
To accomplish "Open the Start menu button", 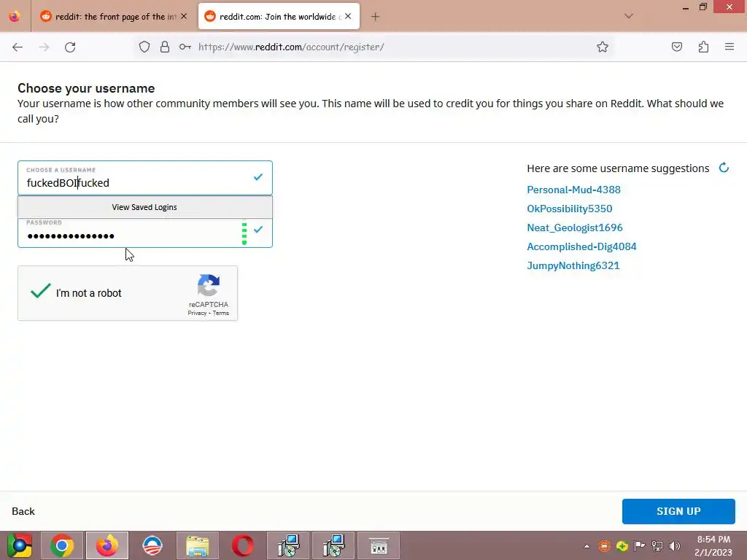I will [x=20, y=545].
